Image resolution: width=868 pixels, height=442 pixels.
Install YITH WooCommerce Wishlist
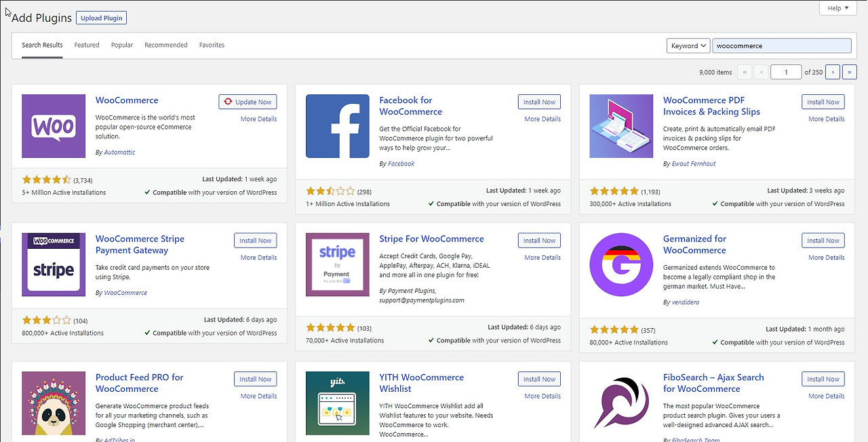tap(539, 379)
